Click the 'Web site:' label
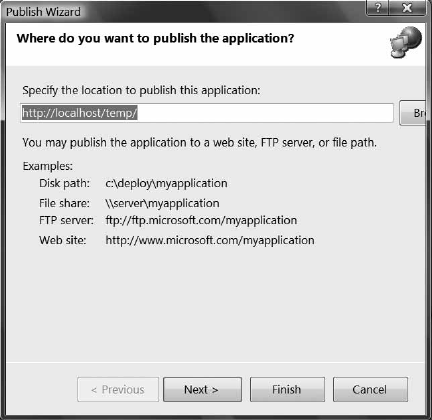Image resolution: width=432 pixels, height=420 pixels. point(63,240)
